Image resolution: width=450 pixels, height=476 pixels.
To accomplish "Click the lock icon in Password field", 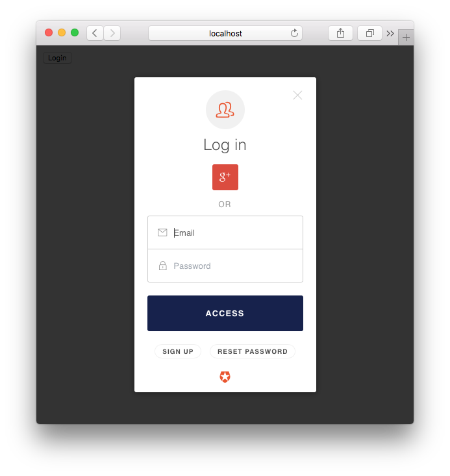I will pyautogui.click(x=163, y=266).
